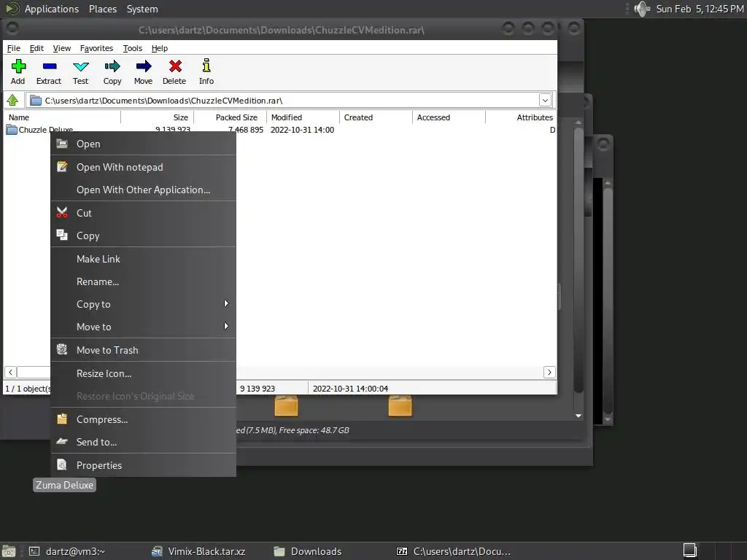
Task: Click the Compress package icon
Action: (62, 419)
